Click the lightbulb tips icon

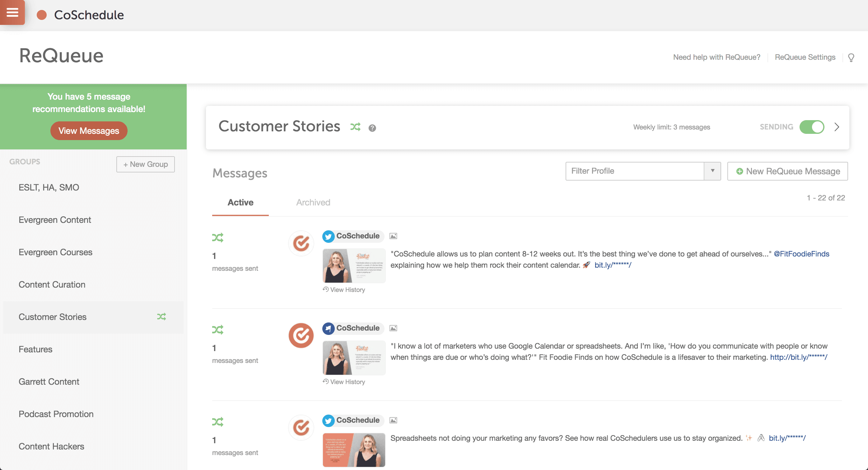[x=851, y=57]
